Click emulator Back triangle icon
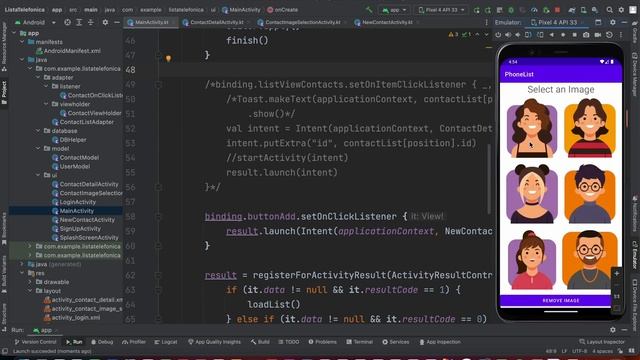This screenshot has width=640, height=360. coord(552,35)
